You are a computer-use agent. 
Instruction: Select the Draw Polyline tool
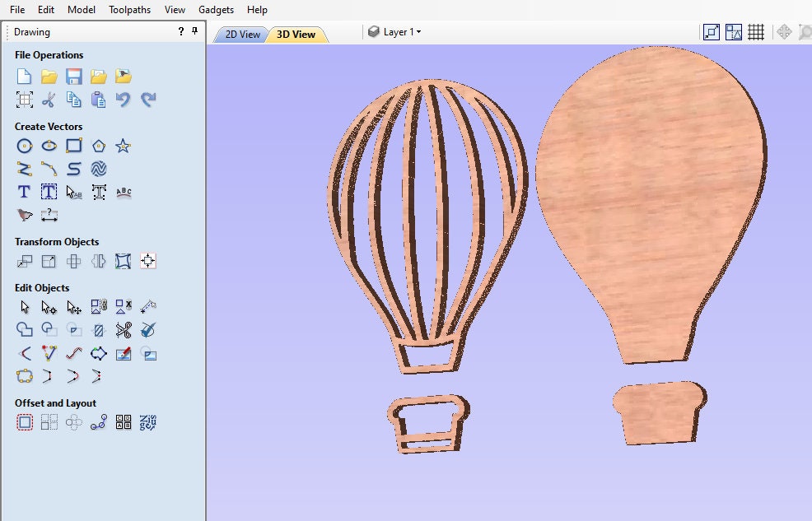[24, 168]
